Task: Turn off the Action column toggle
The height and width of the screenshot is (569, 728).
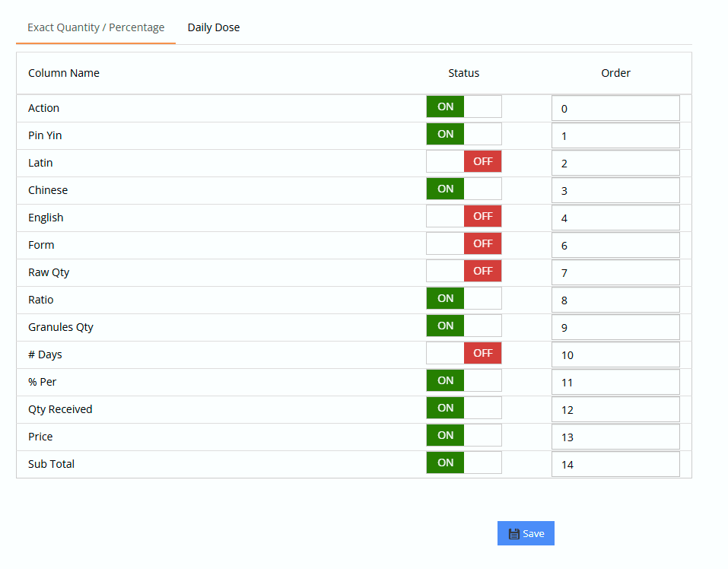Action: [x=464, y=106]
